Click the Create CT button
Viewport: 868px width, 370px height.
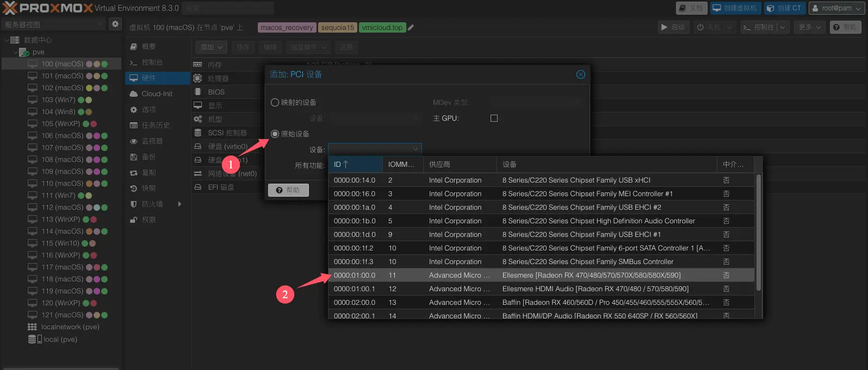(x=784, y=8)
